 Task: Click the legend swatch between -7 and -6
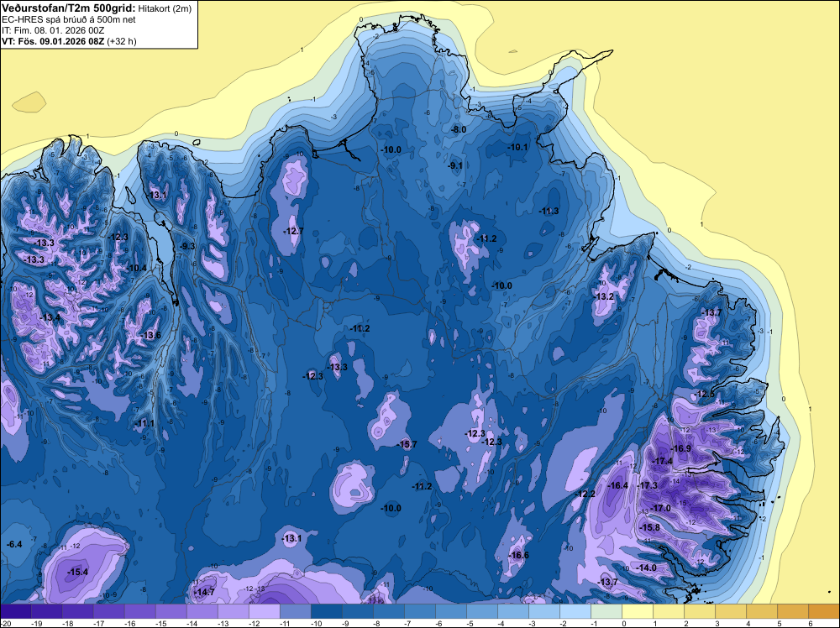coord(420,611)
